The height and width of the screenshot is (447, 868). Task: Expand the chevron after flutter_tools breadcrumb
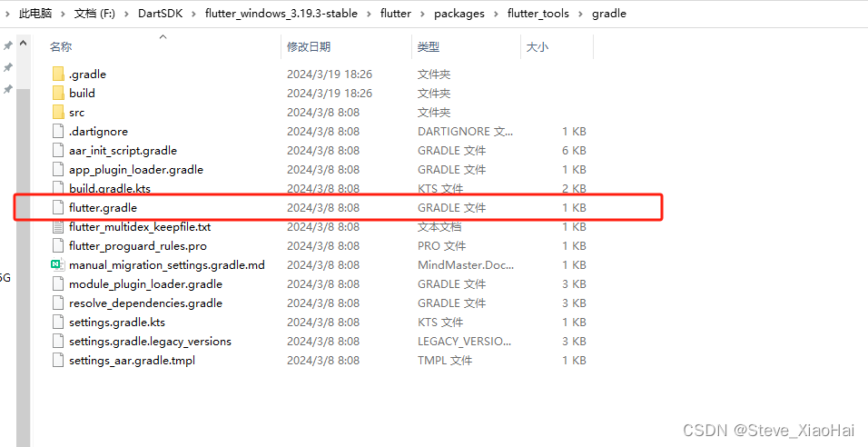[x=581, y=14]
